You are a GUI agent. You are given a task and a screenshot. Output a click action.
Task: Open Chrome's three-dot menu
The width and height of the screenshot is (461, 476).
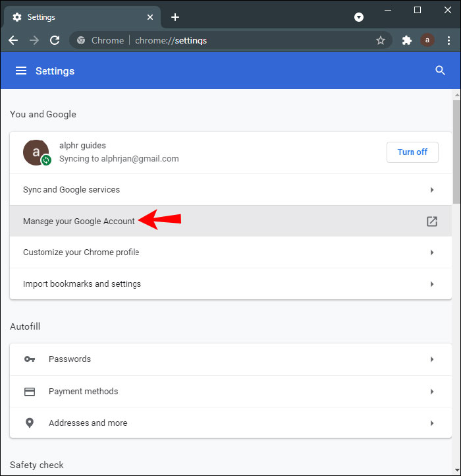[x=448, y=40]
